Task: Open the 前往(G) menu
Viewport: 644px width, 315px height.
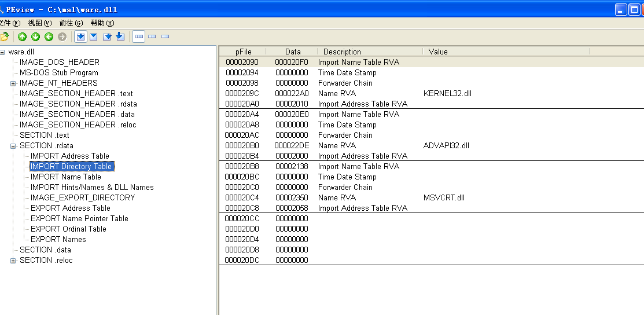Action: coord(71,23)
